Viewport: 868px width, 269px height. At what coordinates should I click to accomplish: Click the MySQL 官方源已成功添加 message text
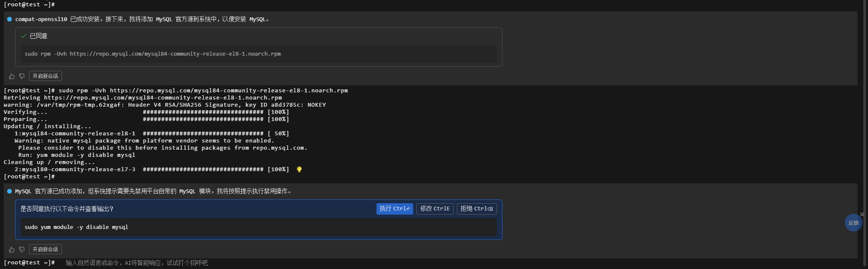click(x=154, y=191)
